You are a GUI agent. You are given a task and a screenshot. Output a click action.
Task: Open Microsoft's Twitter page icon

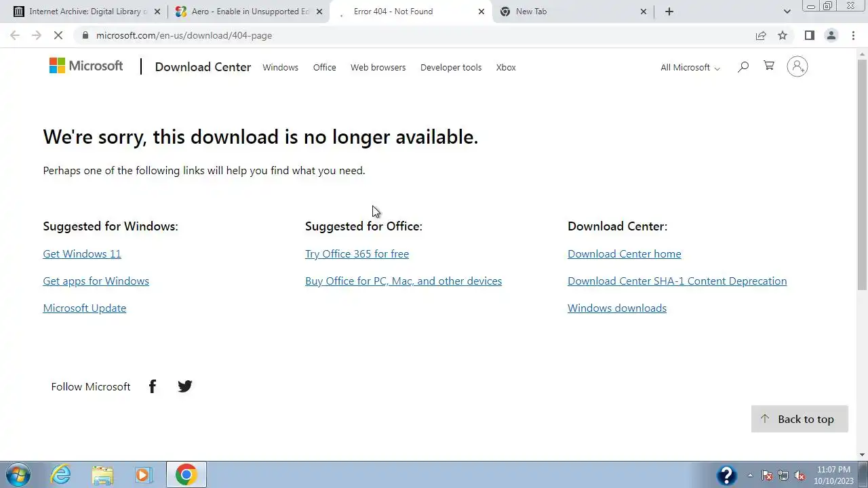pyautogui.click(x=185, y=386)
